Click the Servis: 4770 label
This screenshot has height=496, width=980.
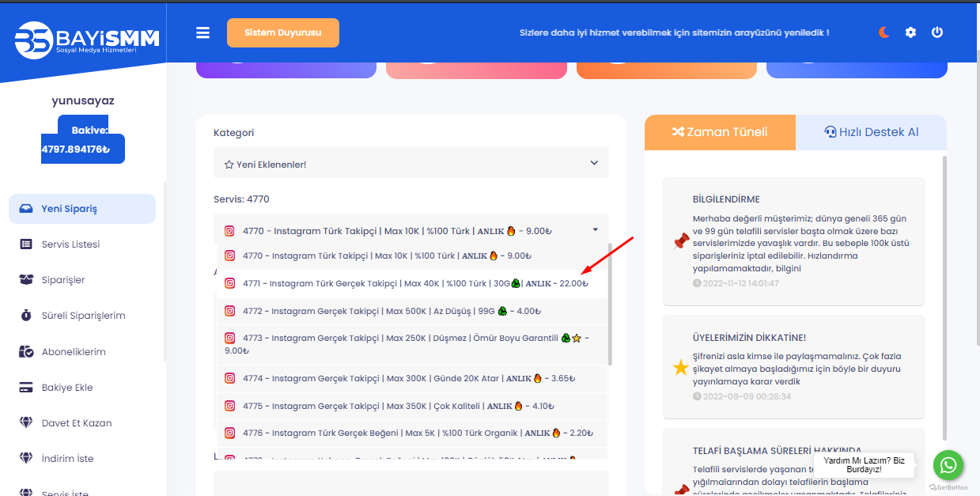(241, 199)
